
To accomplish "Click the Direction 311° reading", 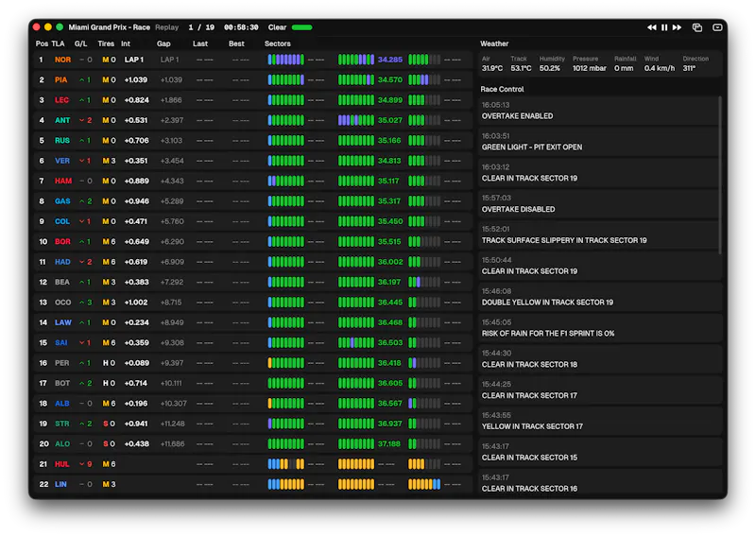I will coord(689,68).
